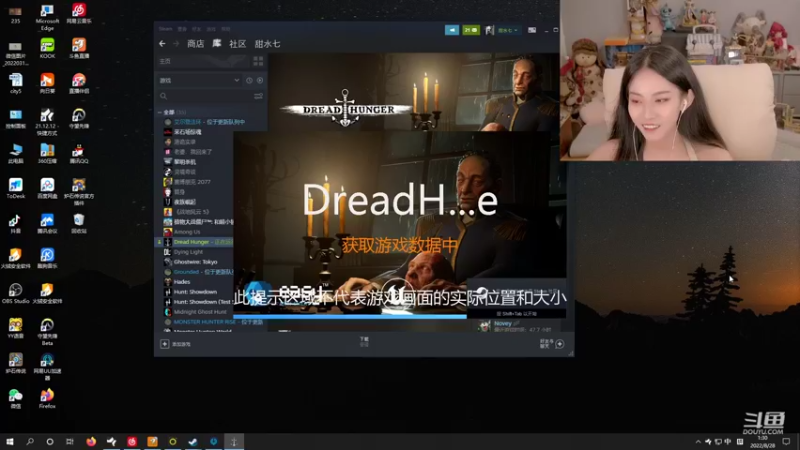Select Dying Light in the library list
The image size is (800, 450).
188,252
